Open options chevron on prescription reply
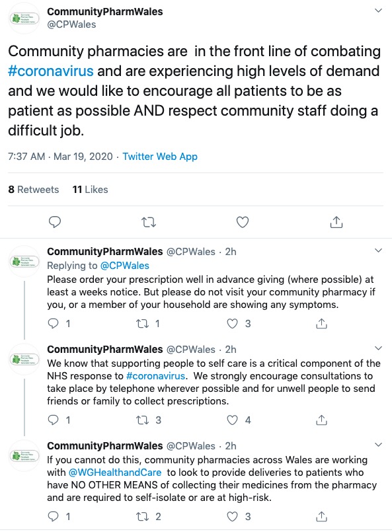 coord(378,250)
